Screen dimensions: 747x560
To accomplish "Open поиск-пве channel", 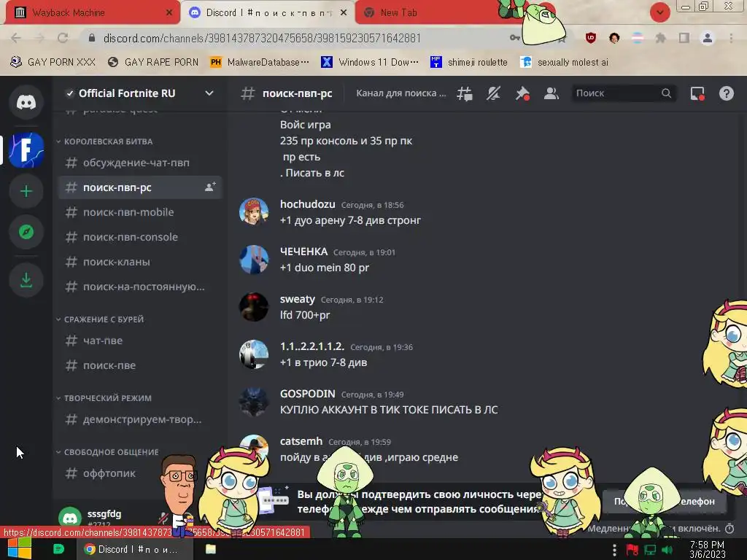I will pos(140,365).
